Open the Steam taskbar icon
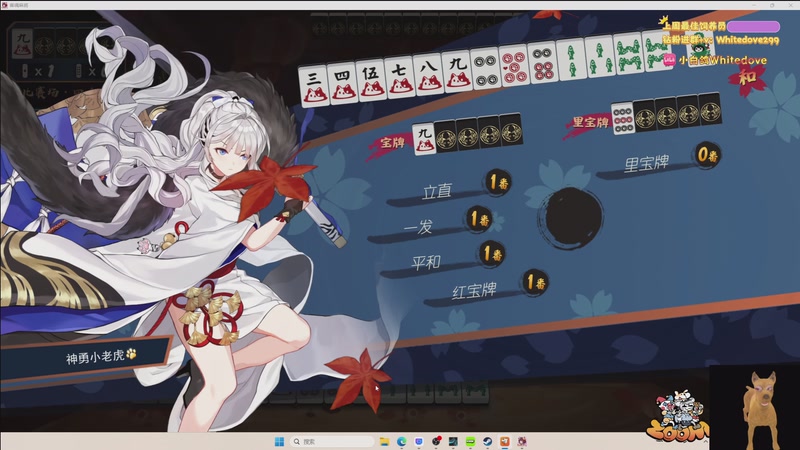 pyautogui.click(x=488, y=441)
